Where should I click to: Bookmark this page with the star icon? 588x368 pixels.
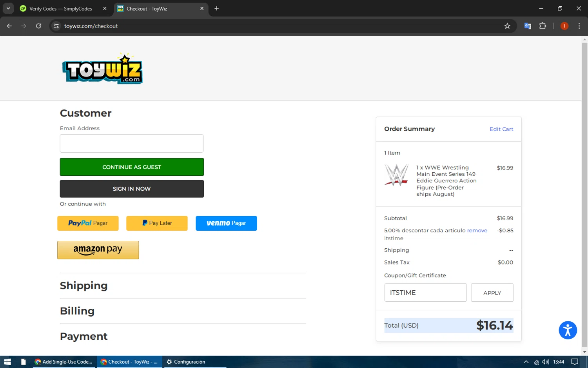coord(507,26)
